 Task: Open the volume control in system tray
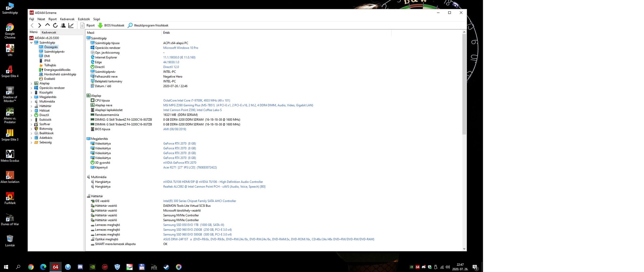(x=448, y=267)
